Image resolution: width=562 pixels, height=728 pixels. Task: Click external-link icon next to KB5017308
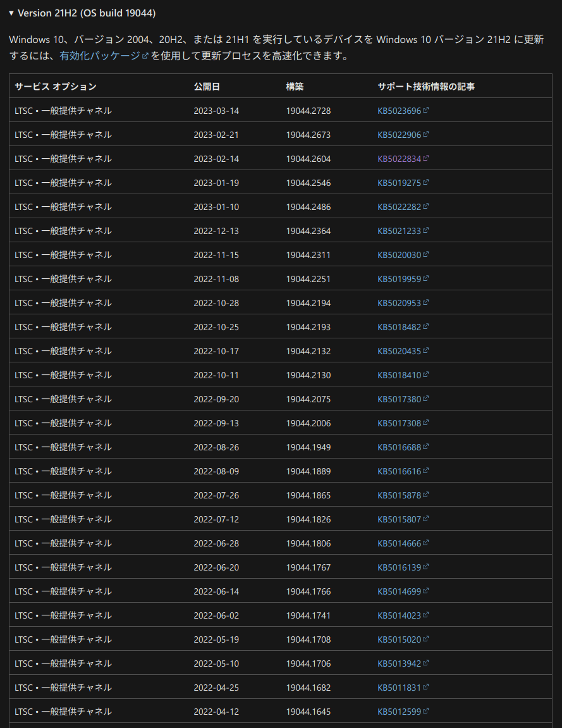click(x=425, y=423)
